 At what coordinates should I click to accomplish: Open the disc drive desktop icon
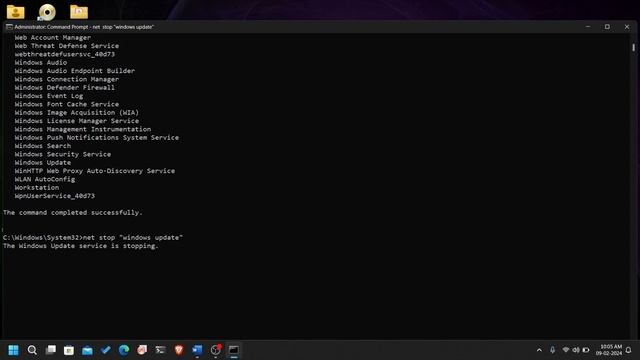click(x=47, y=12)
